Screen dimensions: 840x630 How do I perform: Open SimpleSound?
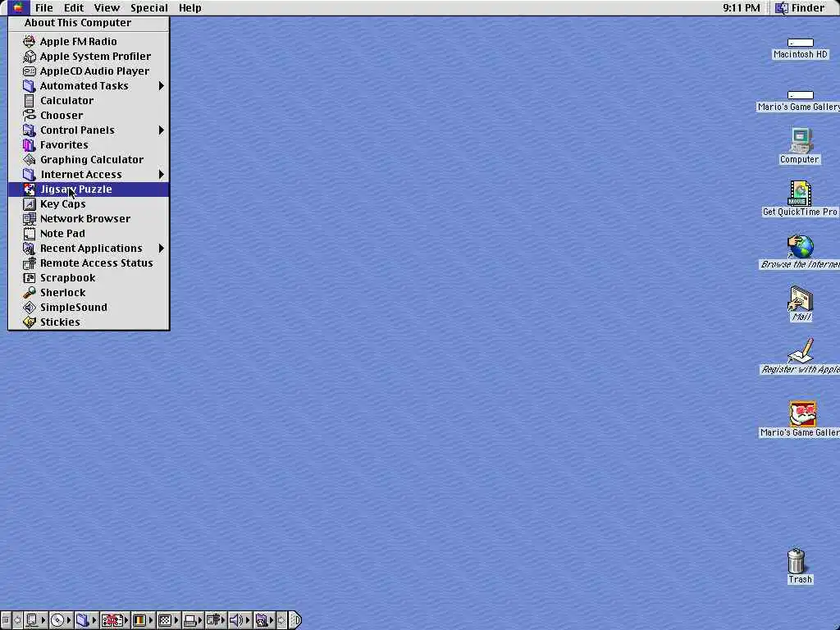click(89, 308)
